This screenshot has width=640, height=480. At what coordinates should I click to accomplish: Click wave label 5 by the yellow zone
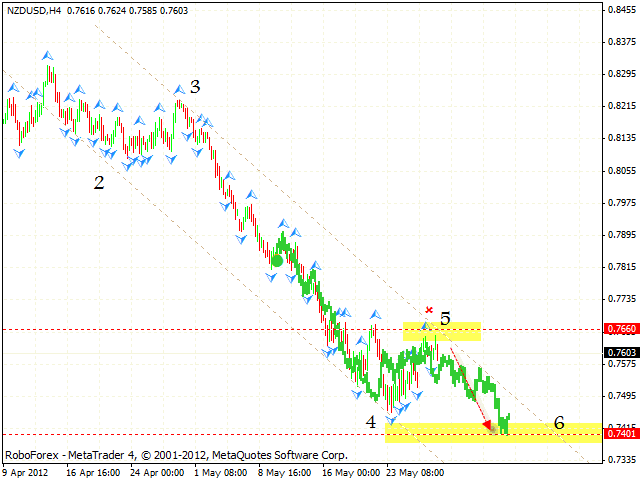coord(445,319)
